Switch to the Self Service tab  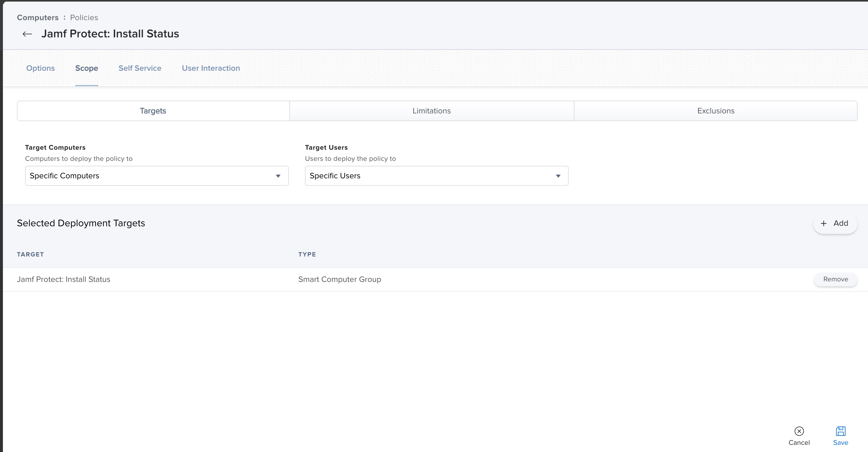pos(140,68)
